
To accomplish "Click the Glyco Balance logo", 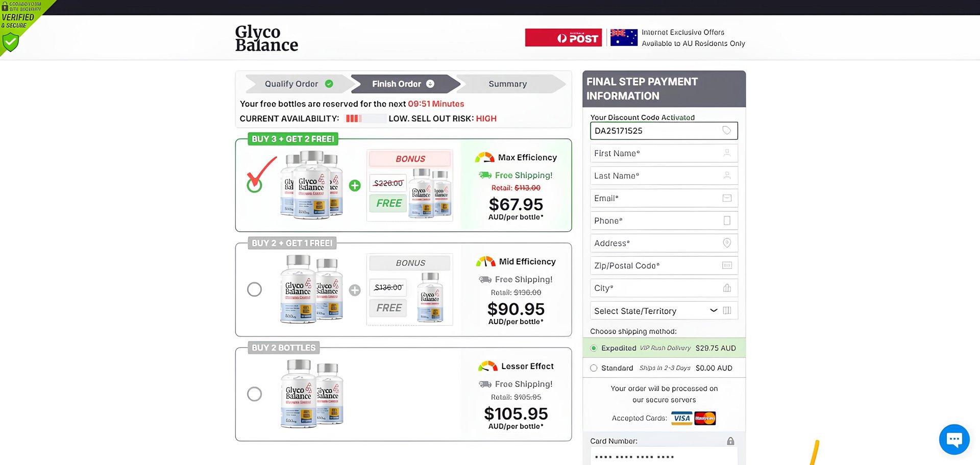I will point(266,38).
